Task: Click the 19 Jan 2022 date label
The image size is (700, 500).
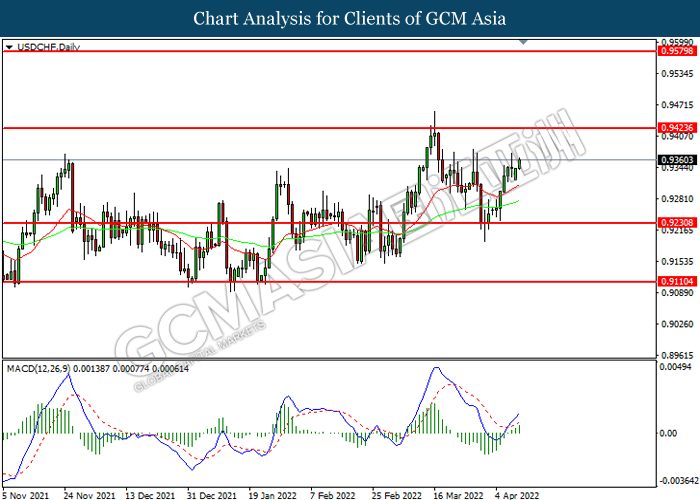Action: (x=272, y=495)
